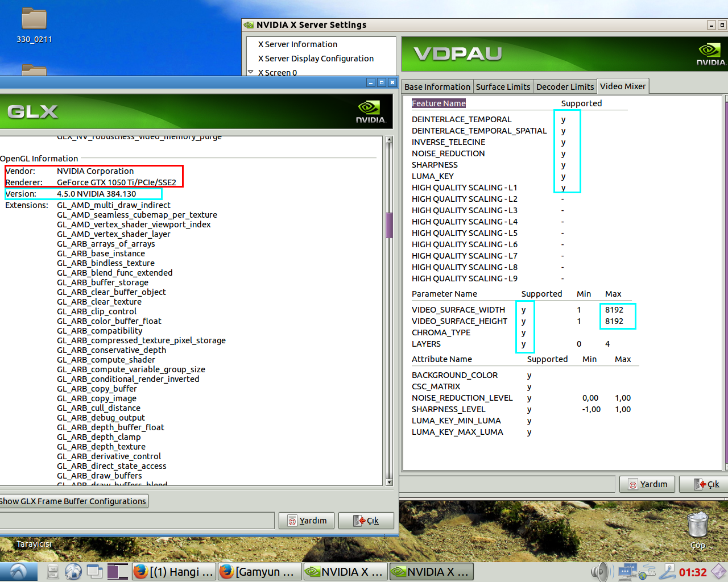728x582 pixels.
Task: Select the Video Mixer tab
Action: tap(623, 86)
